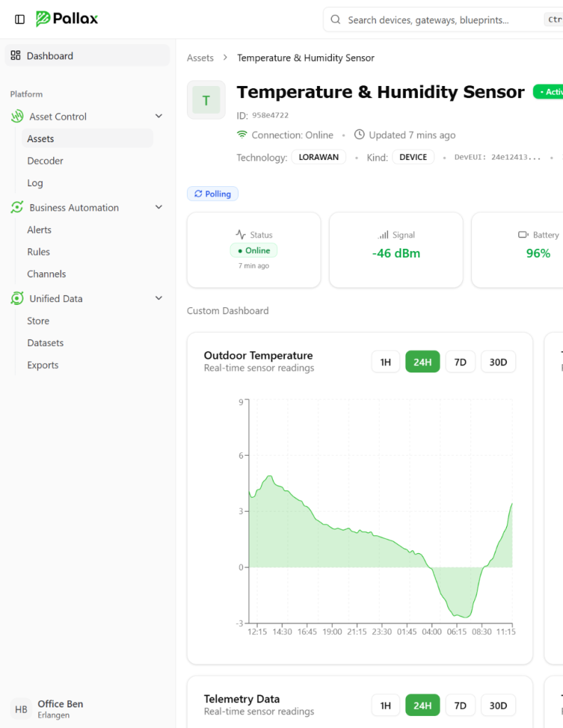The height and width of the screenshot is (728, 563).
Task: Select 30D range for Telemetry Data
Action: 498,705
